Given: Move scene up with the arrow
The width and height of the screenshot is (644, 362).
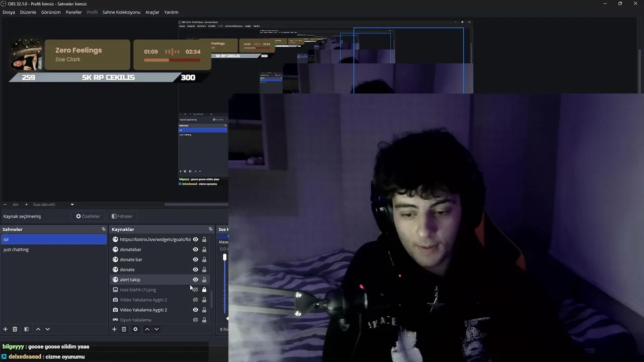Looking at the screenshot, I should [x=38, y=329].
